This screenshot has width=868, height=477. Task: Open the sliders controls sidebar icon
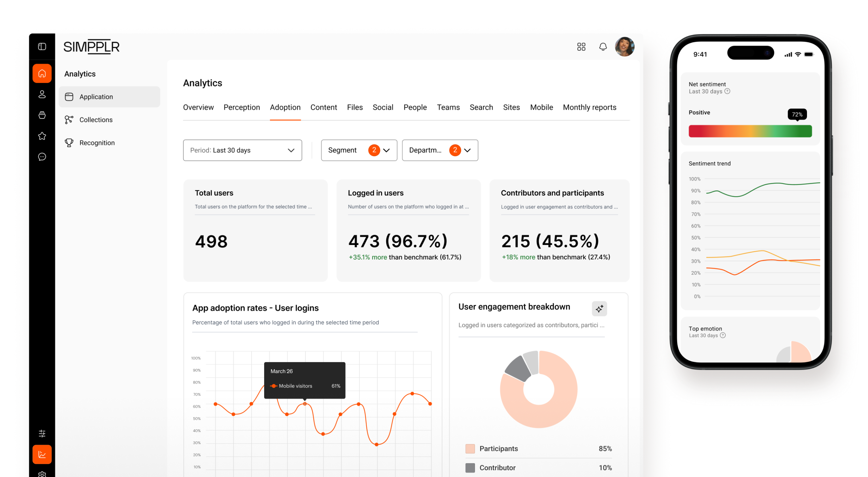[42, 433]
